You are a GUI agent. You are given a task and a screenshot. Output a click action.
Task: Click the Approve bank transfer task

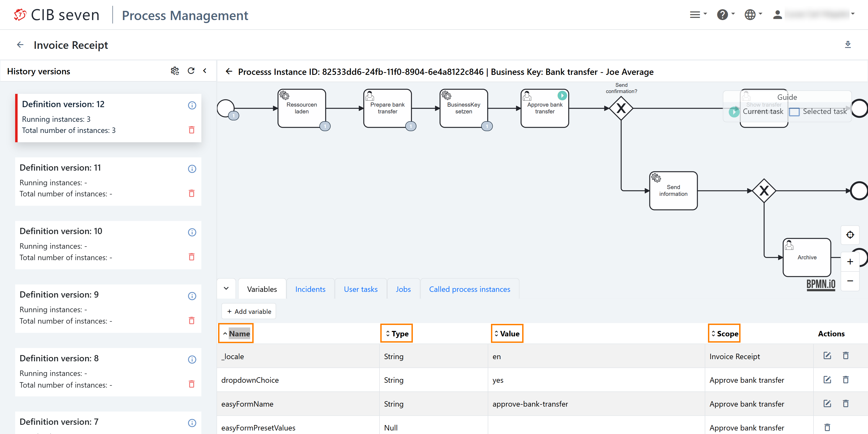click(x=544, y=108)
